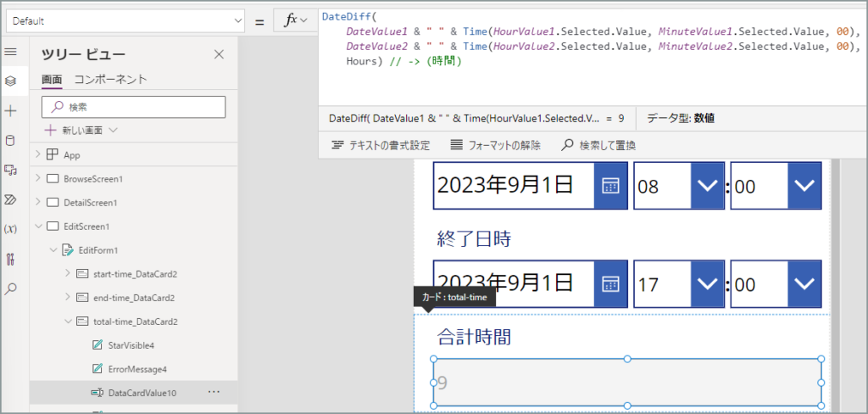Open the hamburger menu in left rail
The width and height of the screenshot is (868, 414).
[x=10, y=52]
